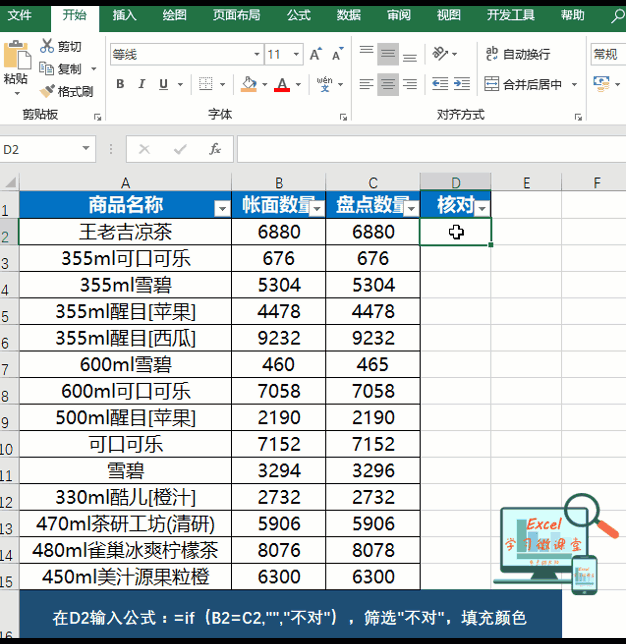Open the font size 11 dropdown
Image resolution: width=626 pixels, height=644 pixels.
pos(296,54)
